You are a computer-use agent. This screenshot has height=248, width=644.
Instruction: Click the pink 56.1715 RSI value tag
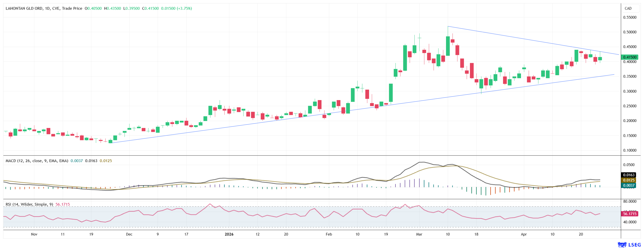629,214
